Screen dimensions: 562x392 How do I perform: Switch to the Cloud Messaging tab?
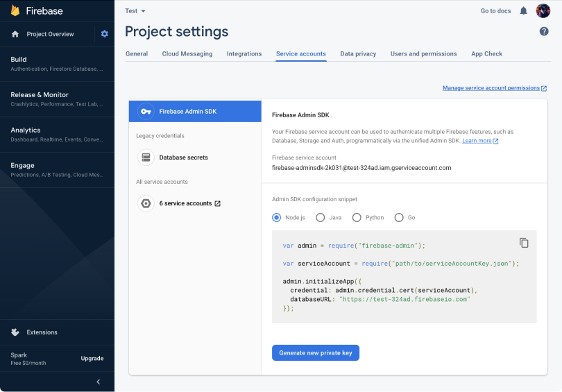[187, 53]
